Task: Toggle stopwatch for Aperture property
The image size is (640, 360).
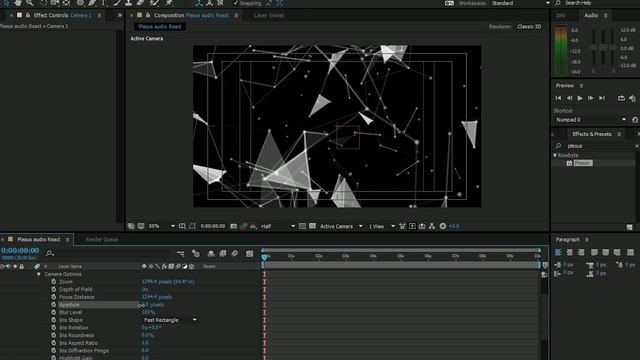Action: point(53,304)
